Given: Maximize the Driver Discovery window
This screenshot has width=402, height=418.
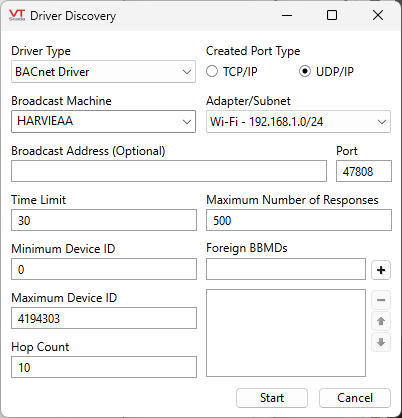Looking at the screenshot, I should tap(332, 15).
